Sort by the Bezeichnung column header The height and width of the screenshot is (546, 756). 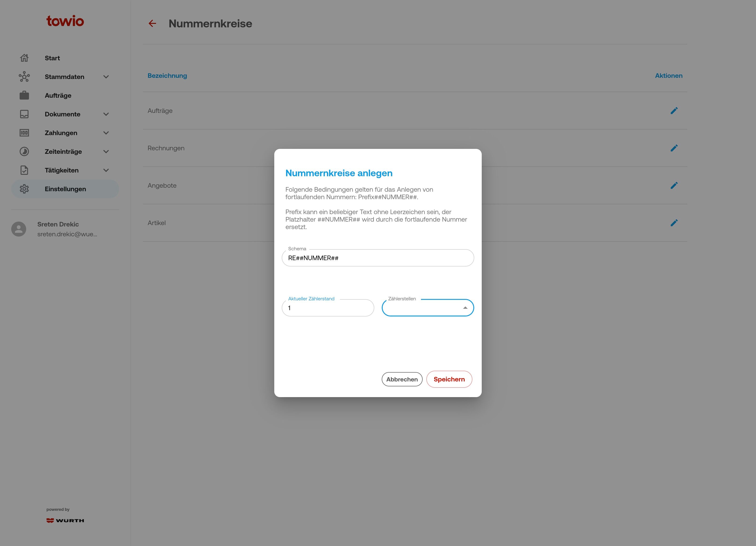[167, 76]
